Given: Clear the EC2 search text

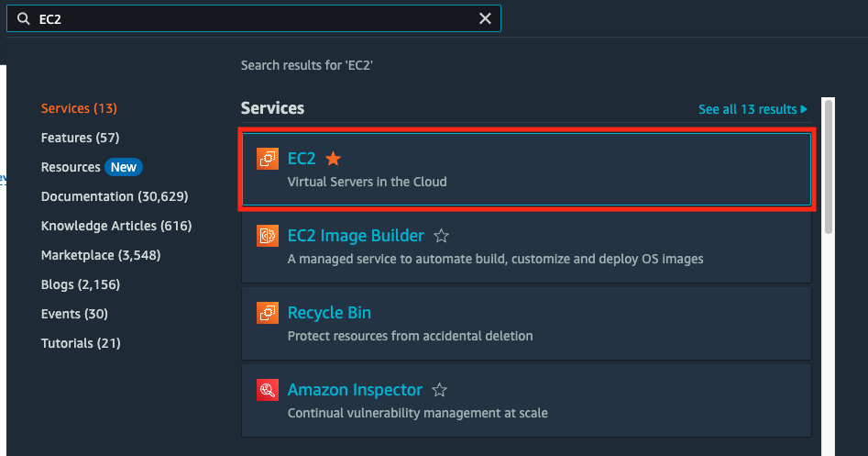Looking at the screenshot, I should coord(485,19).
